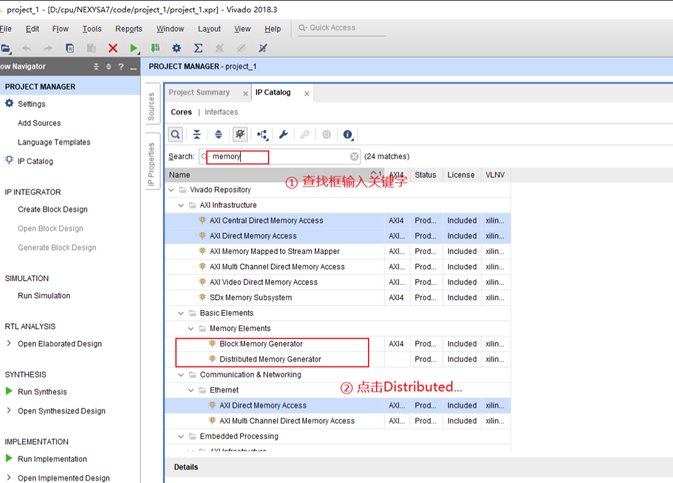Click the Collapse All icon in IP Catalog
This screenshot has height=483, width=673.
point(197,134)
